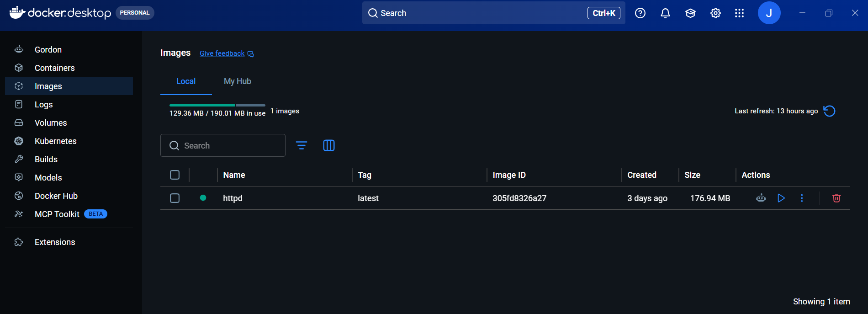The height and width of the screenshot is (314, 868).
Task: Switch to the My Hub tab
Action: click(237, 81)
